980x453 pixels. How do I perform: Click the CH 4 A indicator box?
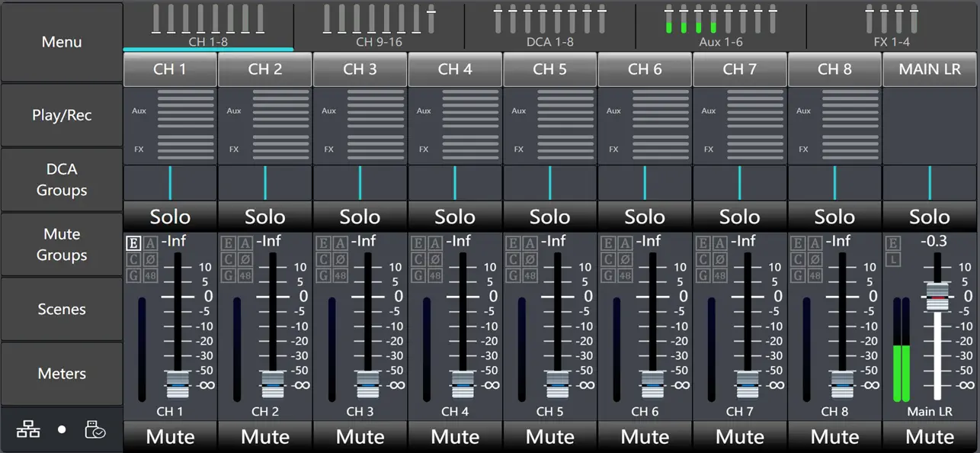[x=435, y=243]
